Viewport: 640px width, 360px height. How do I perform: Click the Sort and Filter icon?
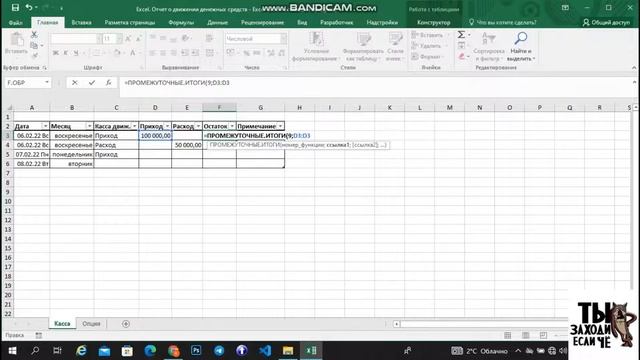489,39
